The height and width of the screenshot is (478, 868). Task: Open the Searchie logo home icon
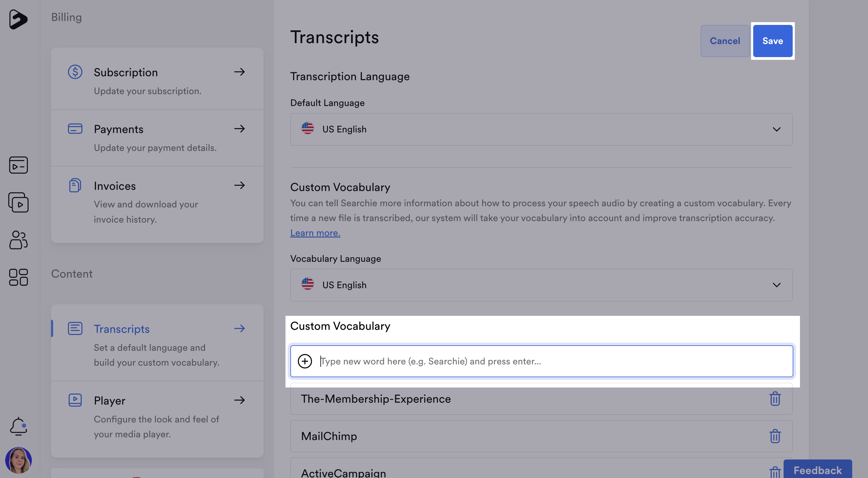click(x=18, y=19)
